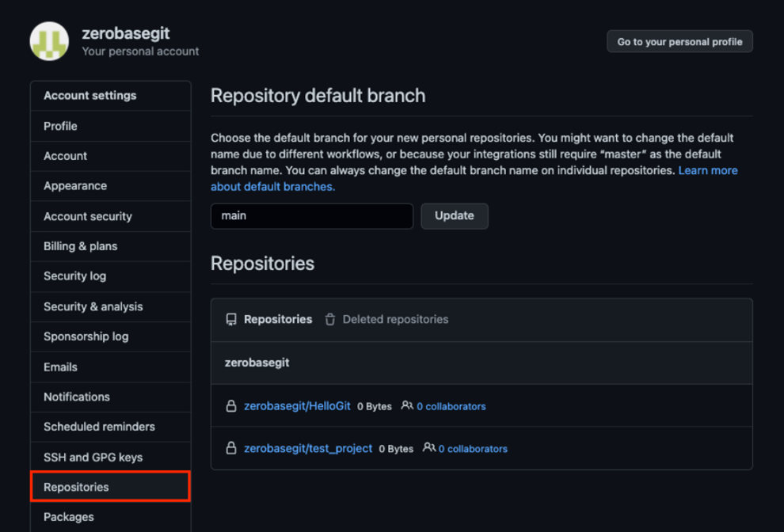Open 0 collaborators link for HelloGit

tap(451, 406)
